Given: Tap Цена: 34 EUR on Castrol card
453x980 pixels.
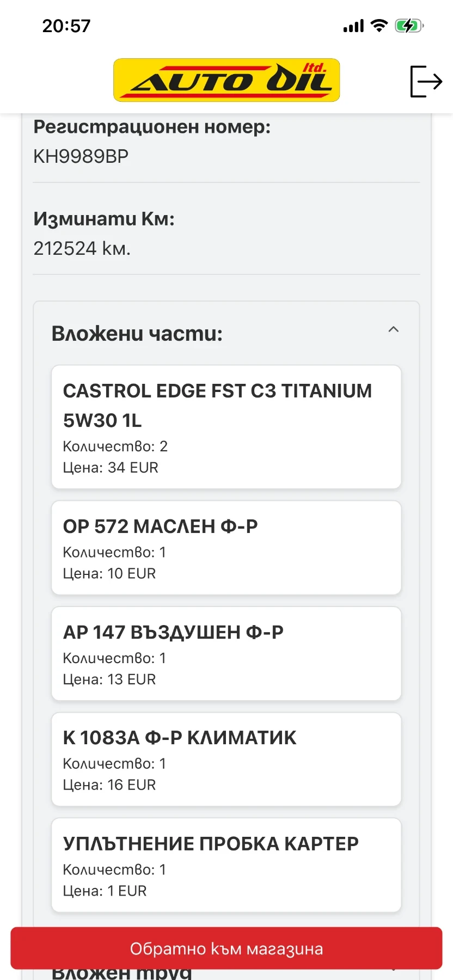Looking at the screenshot, I should tap(111, 468).
